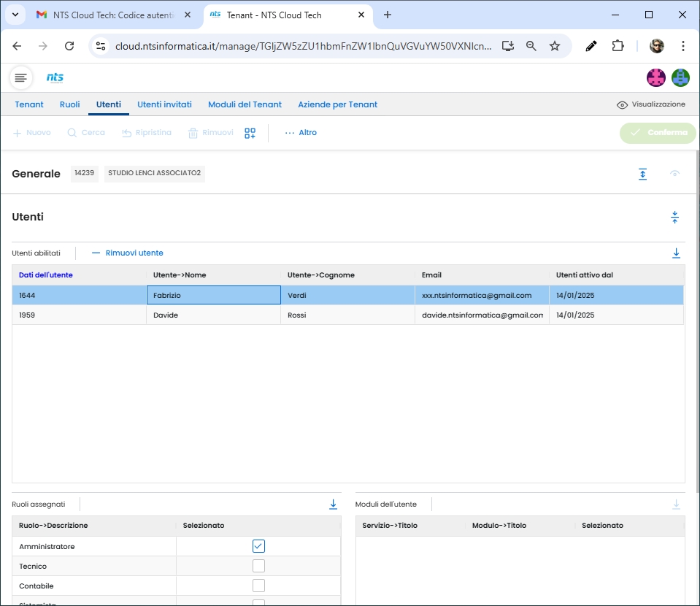The height and width of the screenshot is (606, 700).
Task: Download the Ruoli assegnati table
Action: click(333, 505)
